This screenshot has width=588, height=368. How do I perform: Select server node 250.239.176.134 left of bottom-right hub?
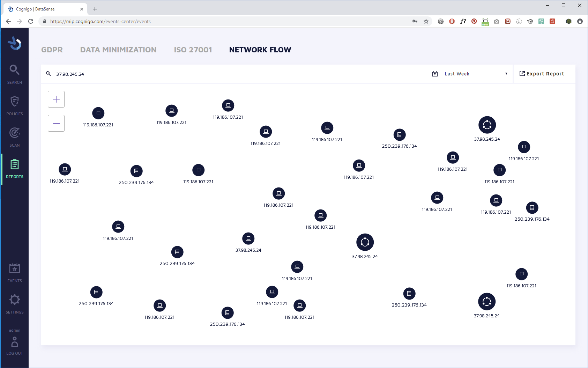pyautogui.click(x=409, y=294)
